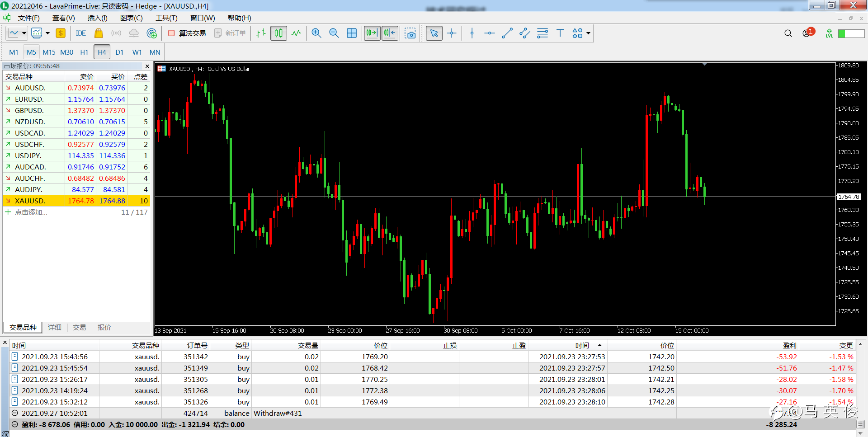Open the 文件(F) menu
The image size is (868, 437).
(28, 18)
